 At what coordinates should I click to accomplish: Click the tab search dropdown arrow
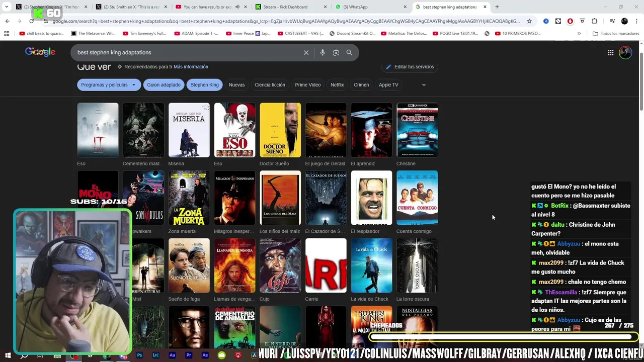(x=7, y=7)
